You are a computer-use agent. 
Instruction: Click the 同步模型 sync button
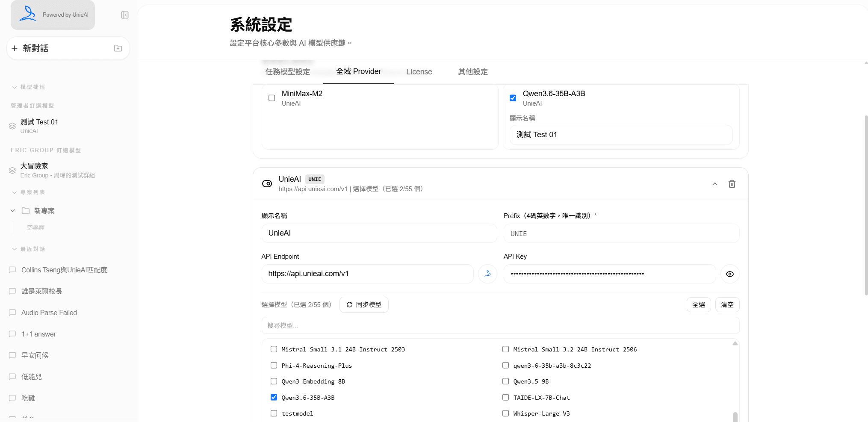(364, 305)
